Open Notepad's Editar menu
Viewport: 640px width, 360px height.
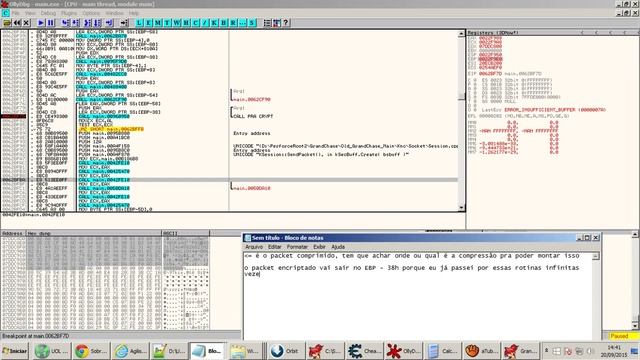pyautogui.click(x=275, y=247)
